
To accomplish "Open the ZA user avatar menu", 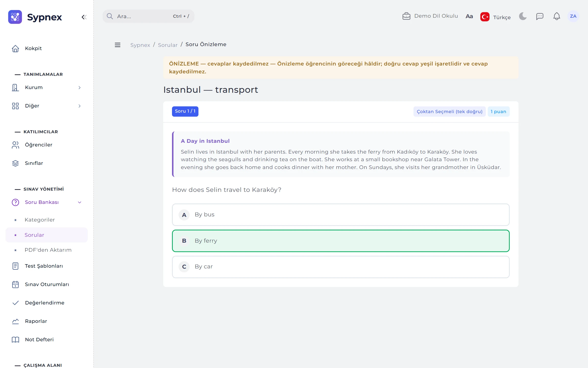I will tap(573, 16).
